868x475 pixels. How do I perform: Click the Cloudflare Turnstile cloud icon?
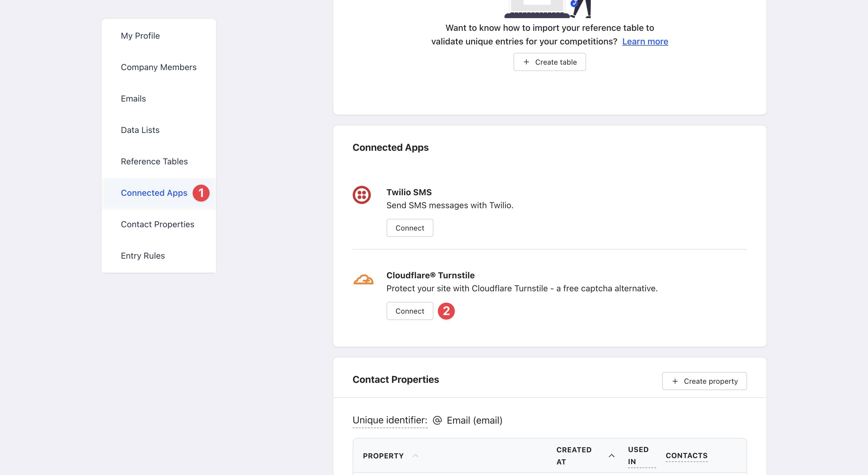[363, 279]
